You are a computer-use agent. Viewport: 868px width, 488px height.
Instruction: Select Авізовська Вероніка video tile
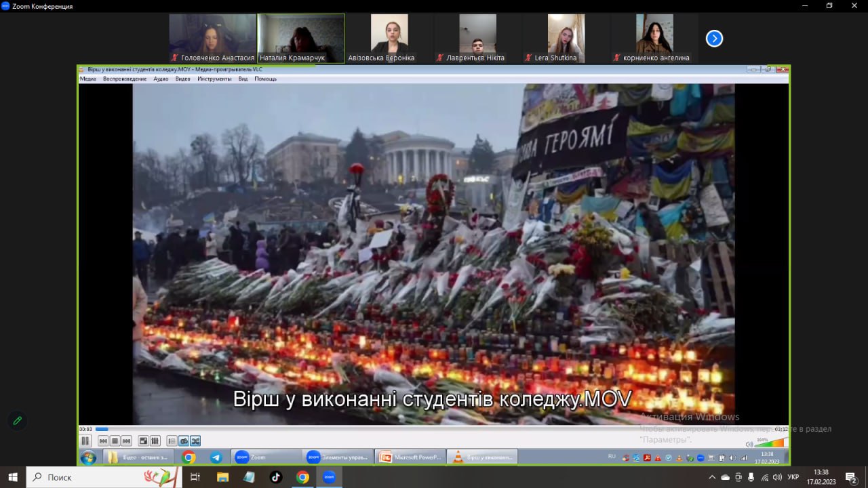[389, 39]
